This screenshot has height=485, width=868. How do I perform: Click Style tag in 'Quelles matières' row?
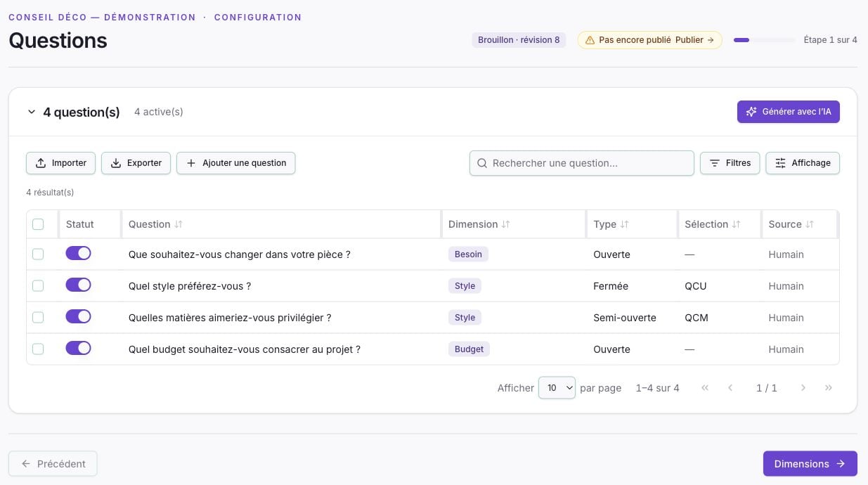click(465, 318)
